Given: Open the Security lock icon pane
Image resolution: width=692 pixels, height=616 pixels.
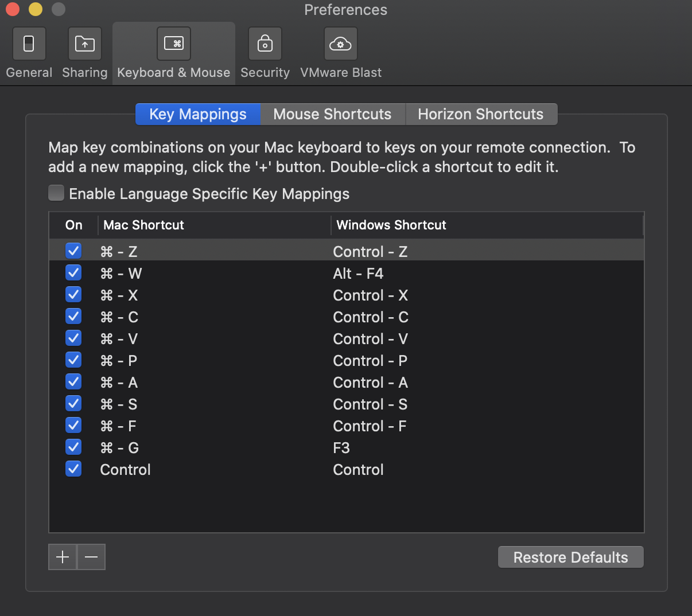Looking at the screenshot, I should tap(265, 44).
